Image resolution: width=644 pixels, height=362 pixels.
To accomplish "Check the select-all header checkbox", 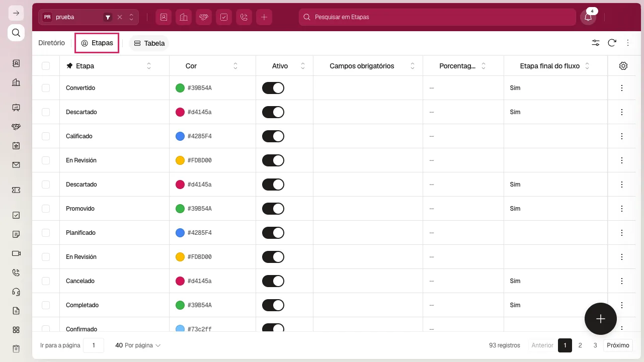I will pyautogui.click(x=46, y=66).
